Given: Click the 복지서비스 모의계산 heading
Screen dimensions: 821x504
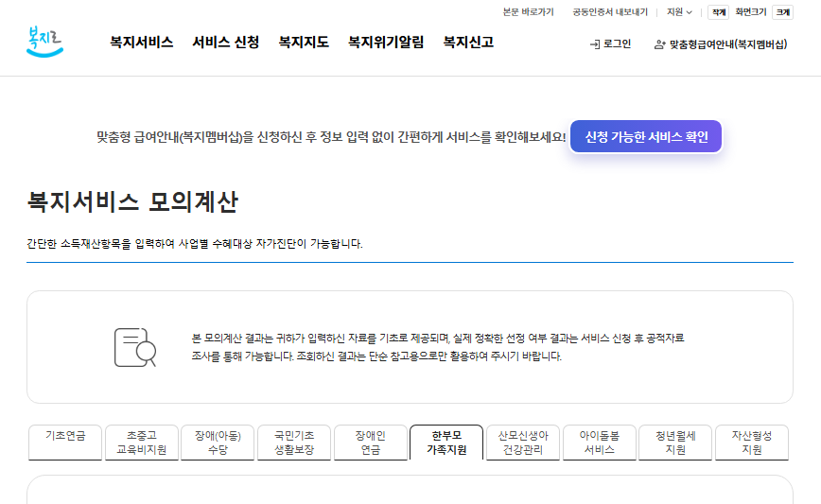Looking at the screenshot, I should [132, 201].
